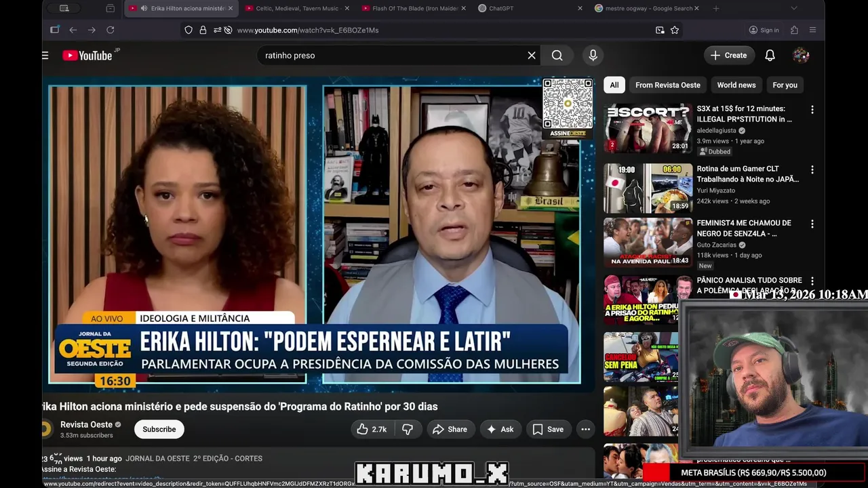Open options for S3X at 15$ video

point(812,110)
